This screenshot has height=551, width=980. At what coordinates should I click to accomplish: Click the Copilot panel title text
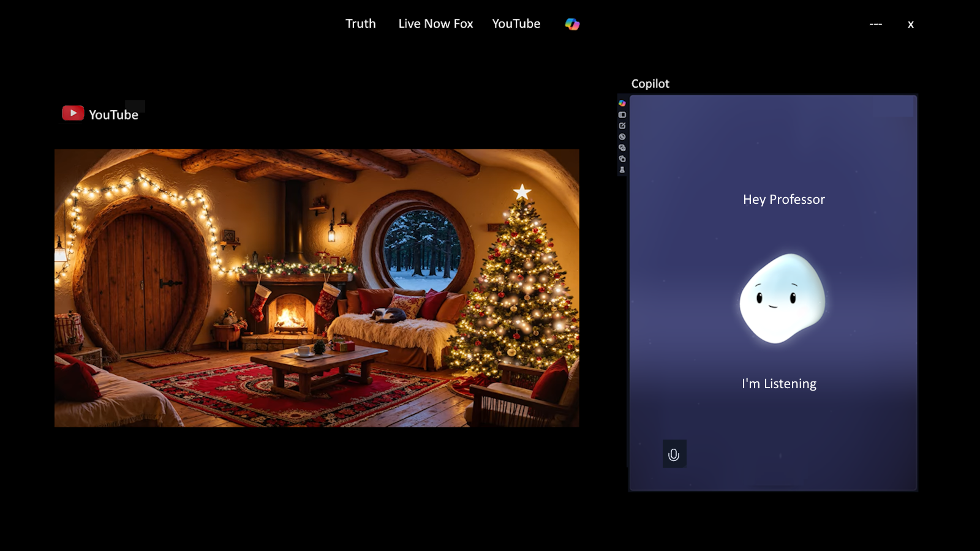[650, 84]
